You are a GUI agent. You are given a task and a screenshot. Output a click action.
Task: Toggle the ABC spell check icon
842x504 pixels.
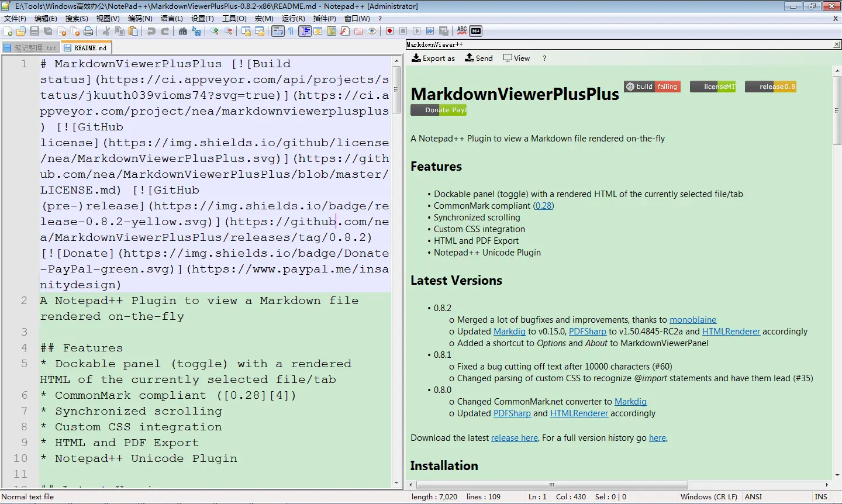462,31
